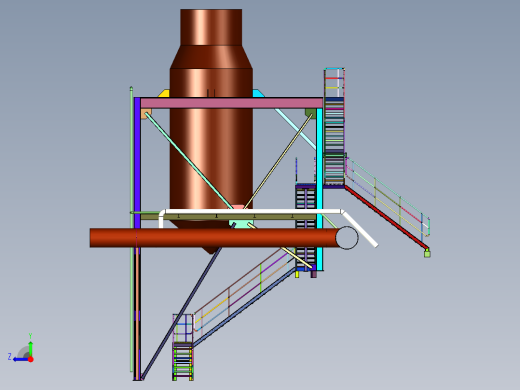Select the large horizontal orange pipe
The width and height of the screenshot is (520, 390).
[213, 238]
